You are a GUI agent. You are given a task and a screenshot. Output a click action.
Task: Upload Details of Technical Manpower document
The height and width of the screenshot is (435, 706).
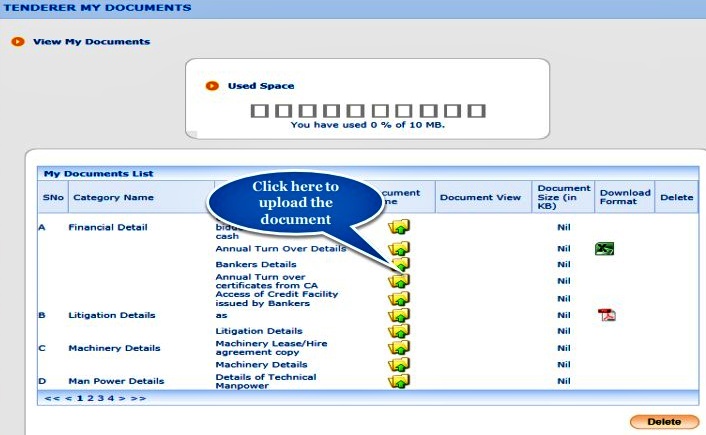click(399, 381)
